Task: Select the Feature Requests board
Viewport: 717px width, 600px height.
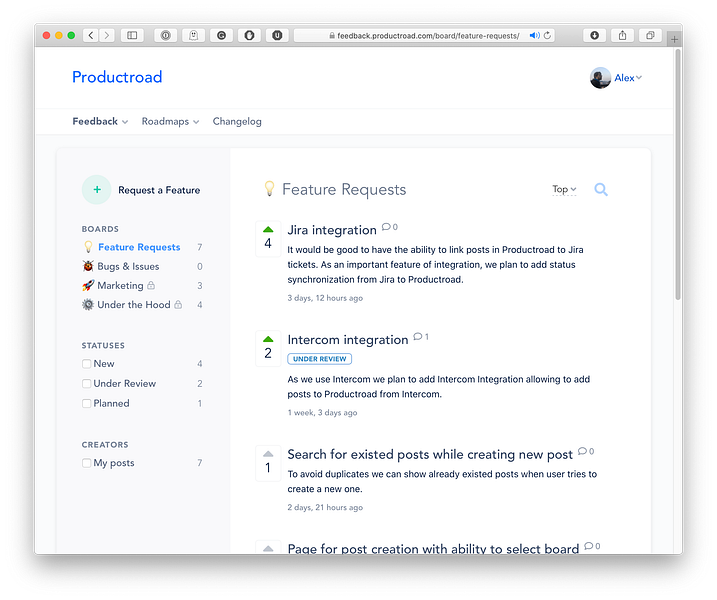Action: point(139,247)
